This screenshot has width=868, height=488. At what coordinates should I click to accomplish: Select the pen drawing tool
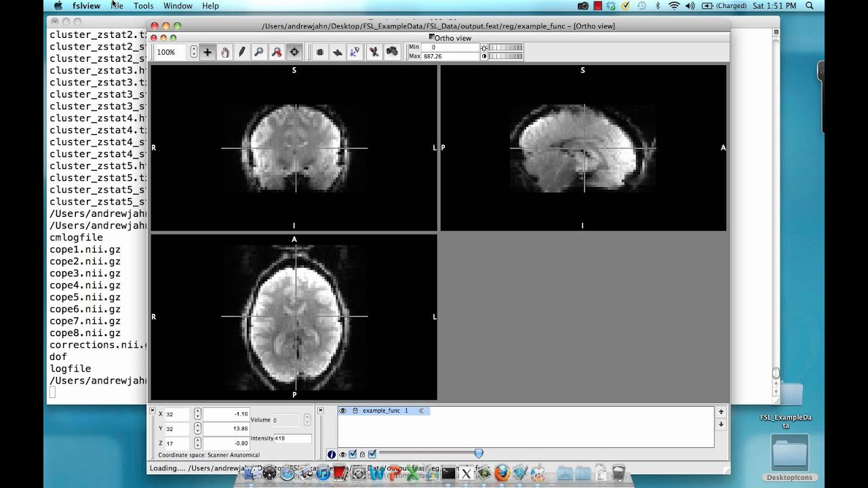(x=241, y=52)
